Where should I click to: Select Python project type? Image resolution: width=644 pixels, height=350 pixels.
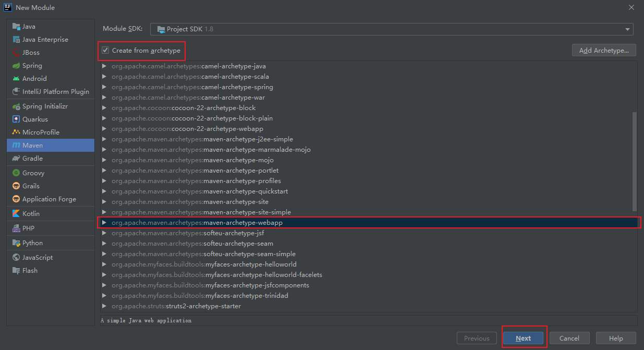[51, 243]
